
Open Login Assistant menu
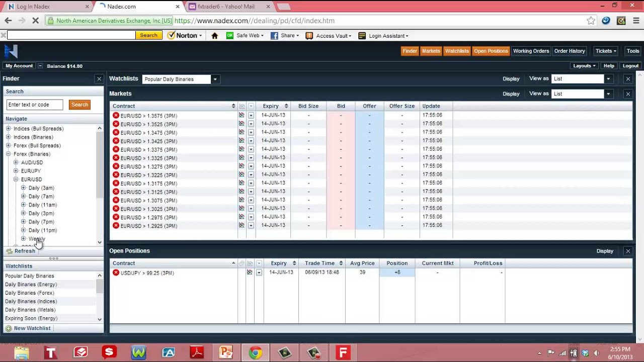click(x=383, y=36)
